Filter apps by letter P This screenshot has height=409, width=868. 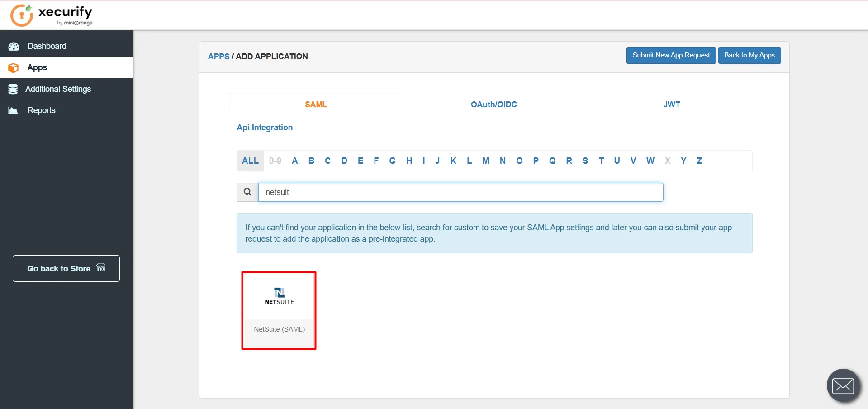coord(536,161)
